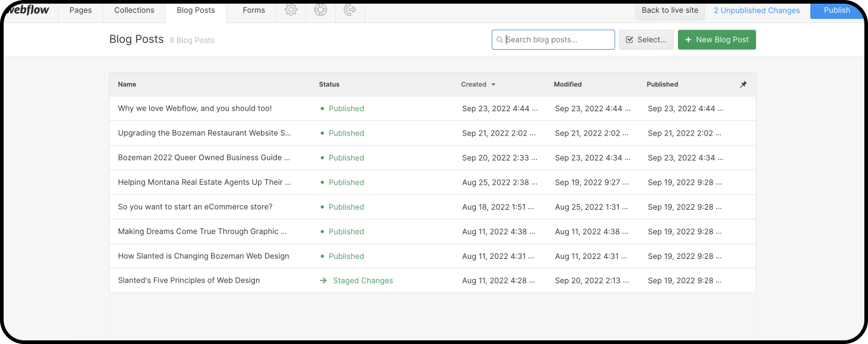Click Published status of eCommerce store row
868x344 pixels.
[346, 207]
